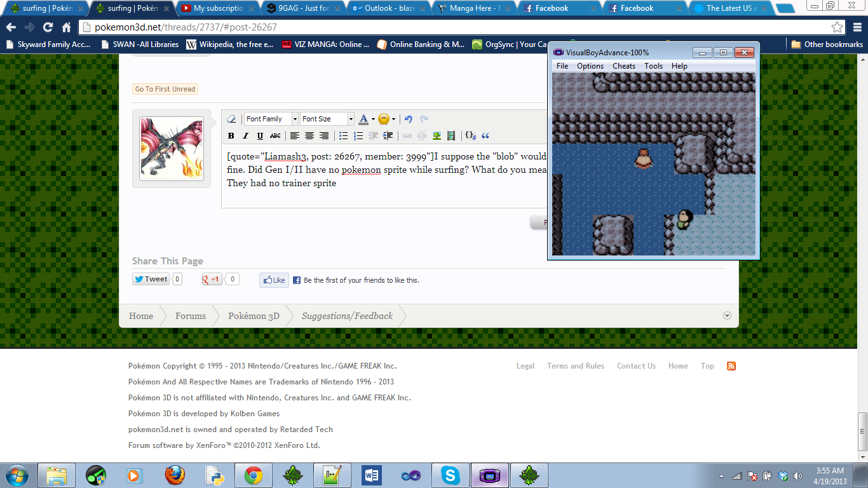The image size is (868, 488).
Task: Open the File menu in VisualBoyAdvance
Action: 562,66
